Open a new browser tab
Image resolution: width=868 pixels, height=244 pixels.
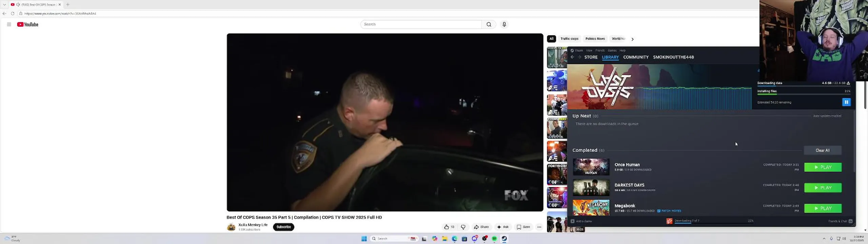(x=68, y=5)
